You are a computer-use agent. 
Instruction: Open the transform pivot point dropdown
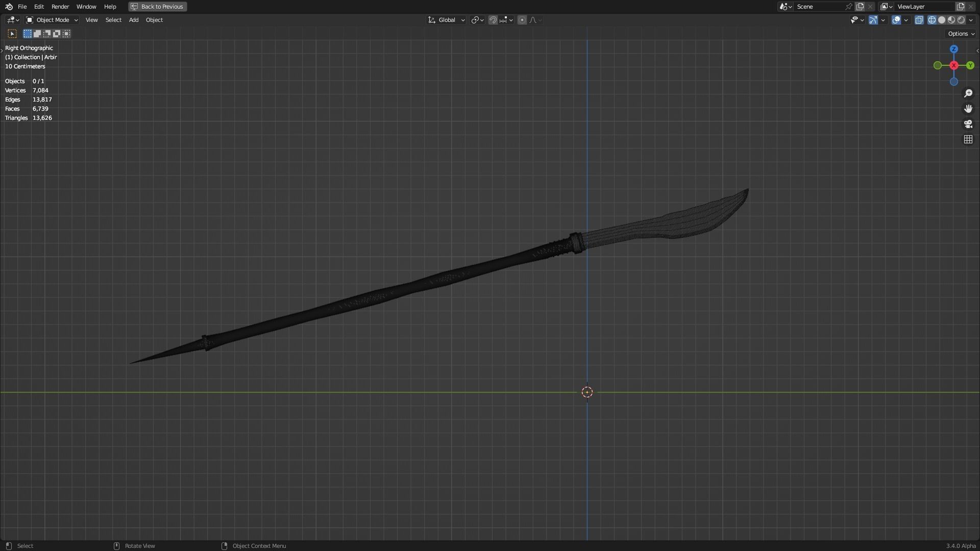tap(477, 20)
